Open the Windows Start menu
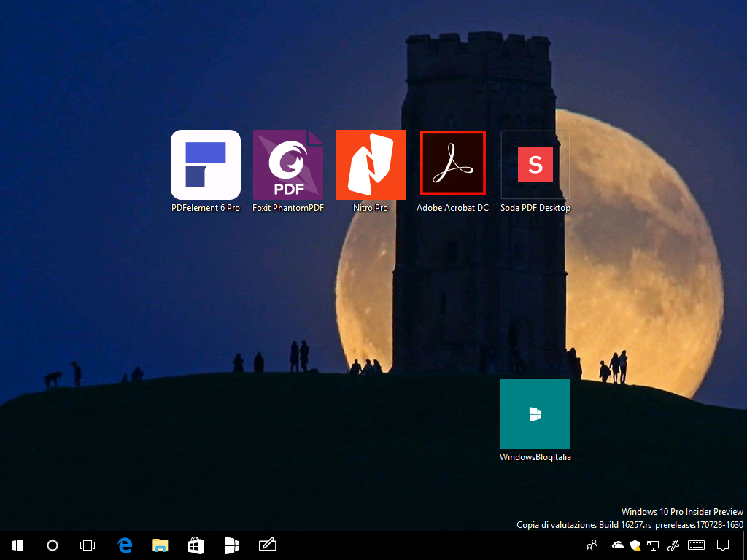This screenshot has width=747, height=560. 18,545
